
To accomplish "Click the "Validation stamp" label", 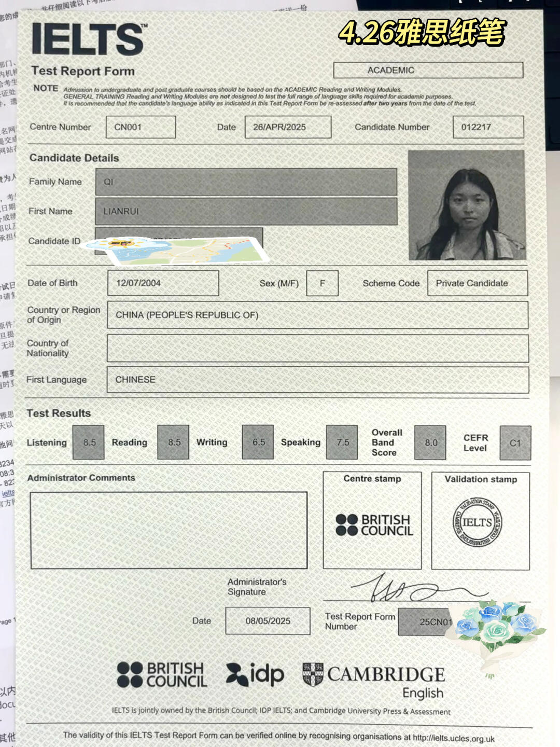I will [481, 479].
